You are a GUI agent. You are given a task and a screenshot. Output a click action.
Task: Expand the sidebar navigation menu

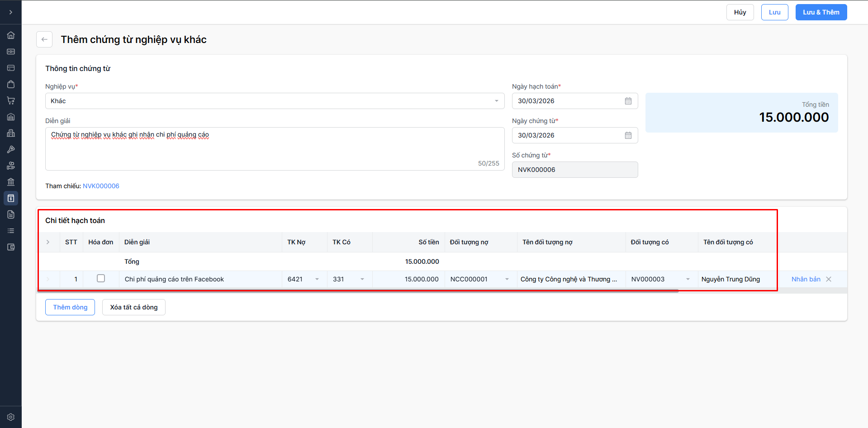coord(11,12)
